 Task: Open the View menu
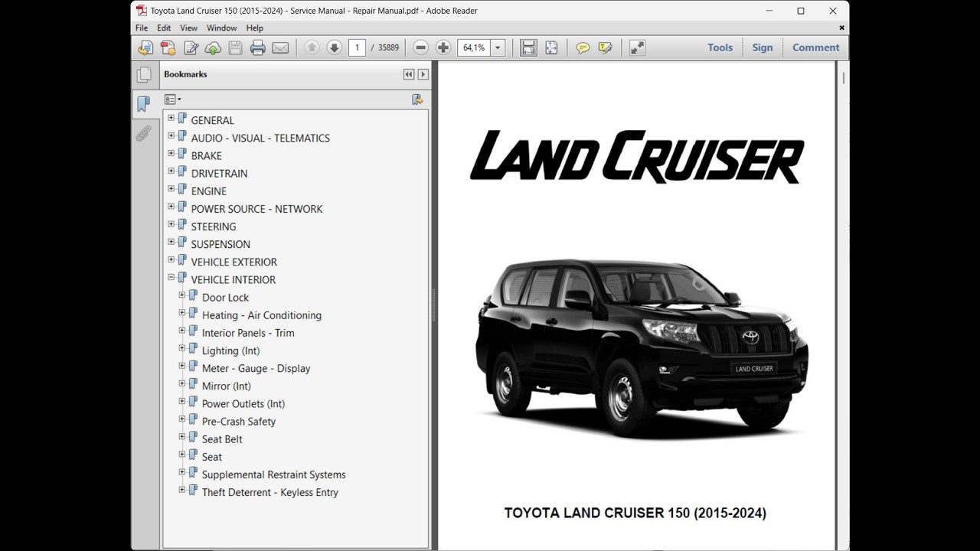(x=188, y=28)
